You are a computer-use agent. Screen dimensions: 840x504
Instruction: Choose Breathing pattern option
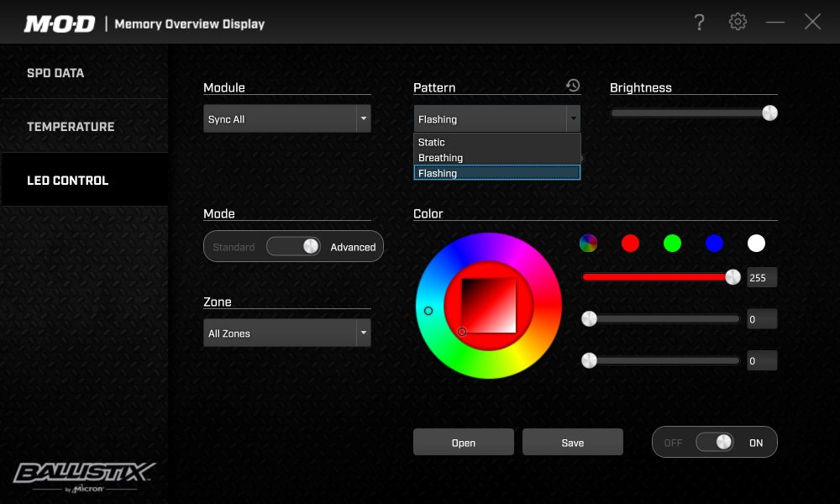[x=496, y=157]
